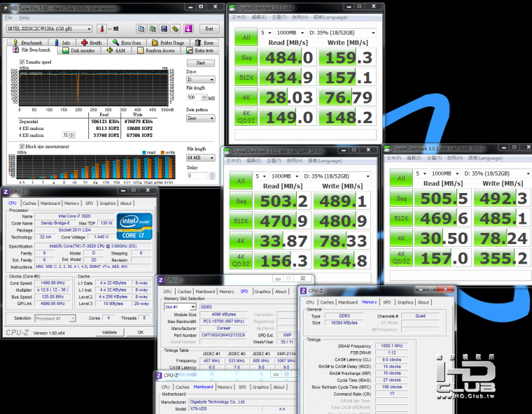Click the Exit button in HD Tune
Image resolution: width=532 pixels, height=414 pixels.
point(209,29)
